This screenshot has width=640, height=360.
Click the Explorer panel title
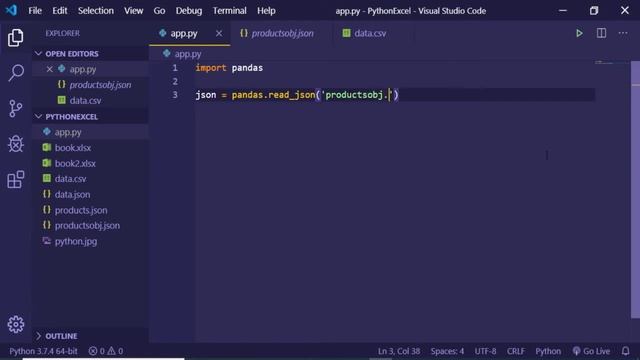(62, 33)
